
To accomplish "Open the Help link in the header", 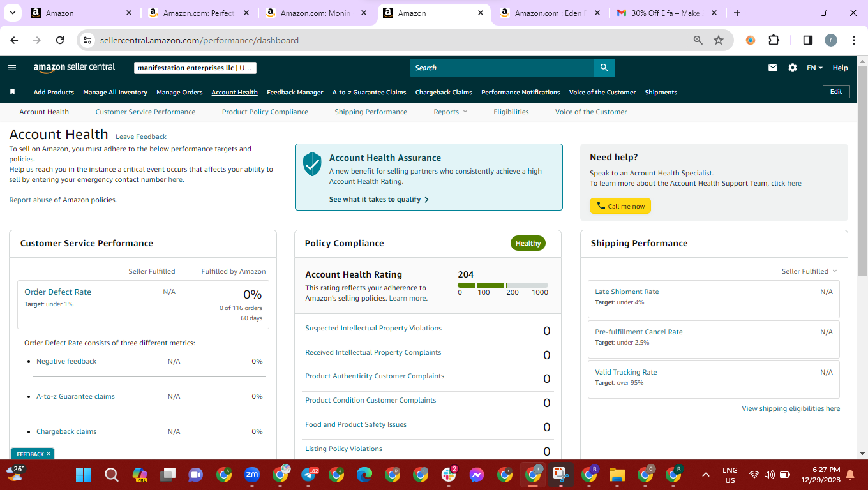I will [x=841, y=68].
